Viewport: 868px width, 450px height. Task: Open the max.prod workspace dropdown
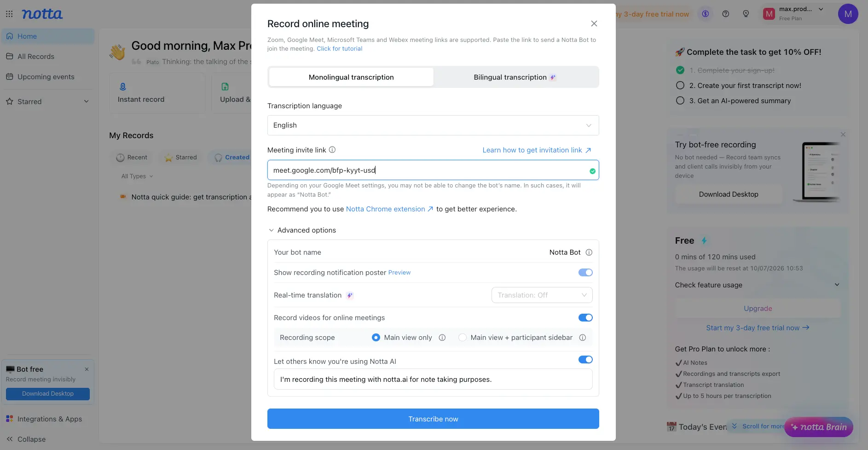coord(821,9)
